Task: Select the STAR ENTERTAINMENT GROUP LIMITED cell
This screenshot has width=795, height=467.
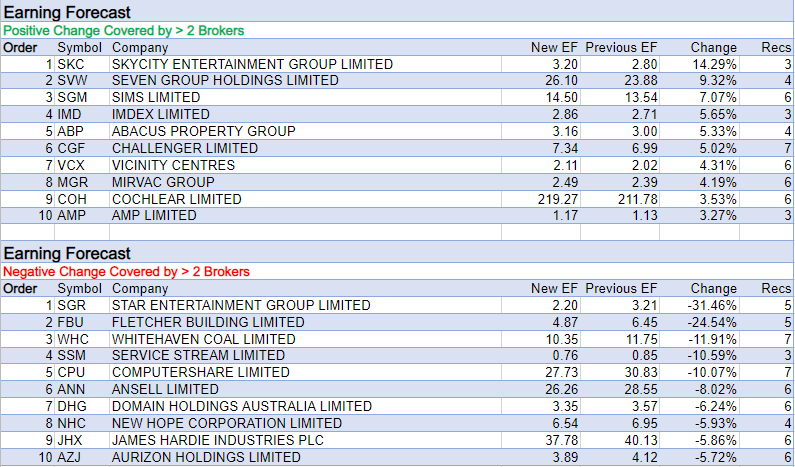Action: pyautogui.click(x=241, y=305)
